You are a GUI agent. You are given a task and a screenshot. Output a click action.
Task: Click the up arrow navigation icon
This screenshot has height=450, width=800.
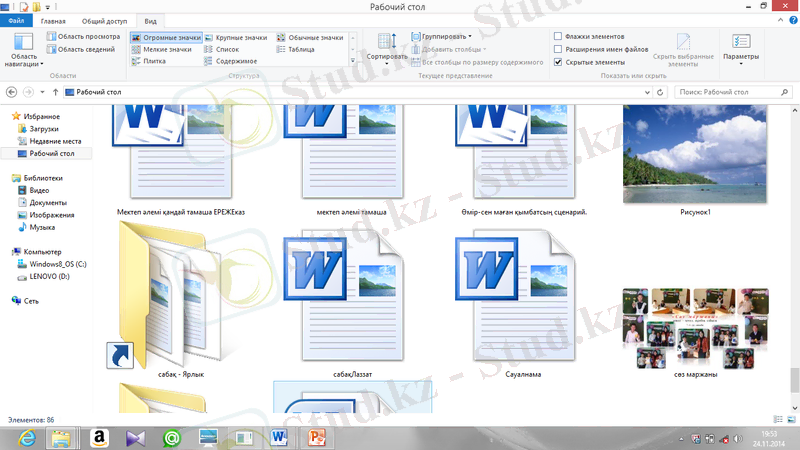pyautogui.click(x=54, y=92)
